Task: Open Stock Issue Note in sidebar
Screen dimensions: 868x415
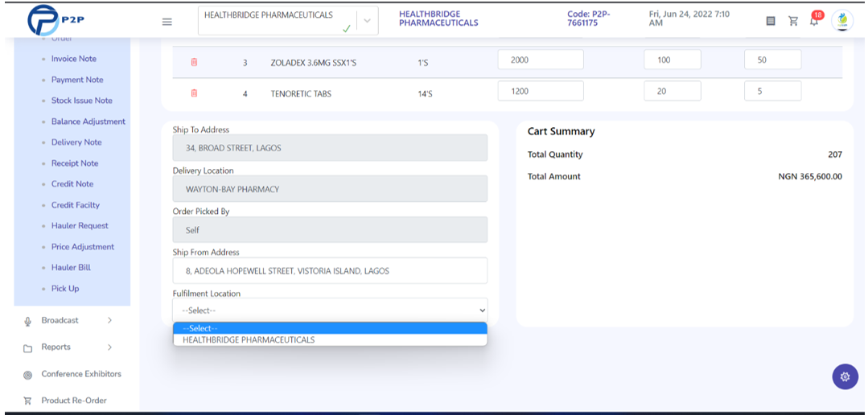Action: (x=81, y=101)
